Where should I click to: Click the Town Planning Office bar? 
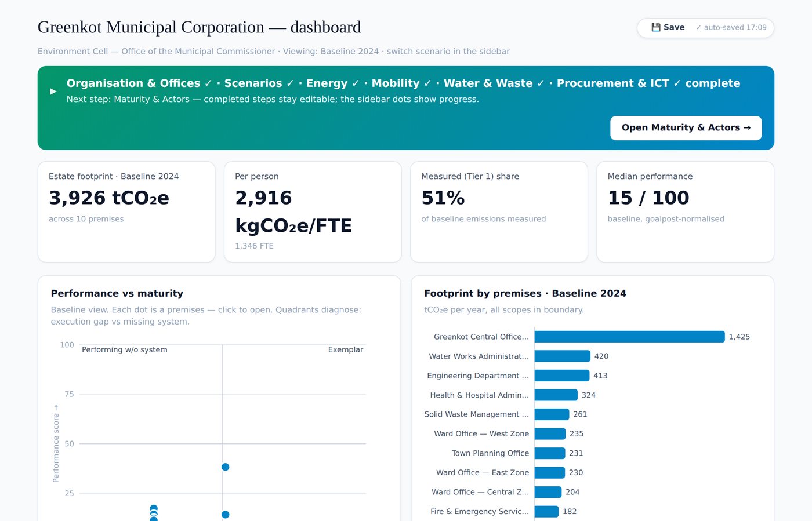pyautogui.click(x=549, y=453)
